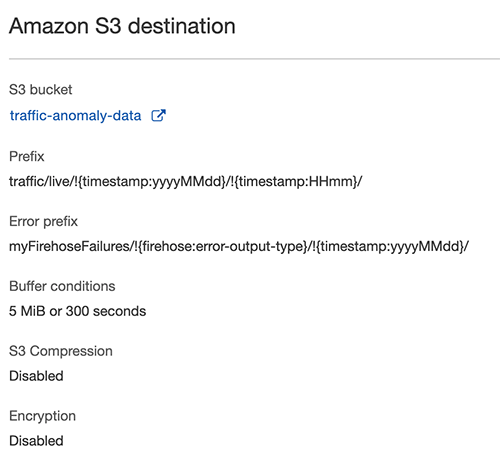
Task: Click the Buffer conditions label
Action: point(62,286)
